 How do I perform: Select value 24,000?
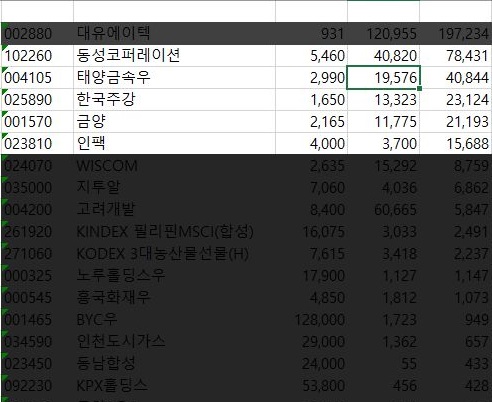click(x=311, y=364)
